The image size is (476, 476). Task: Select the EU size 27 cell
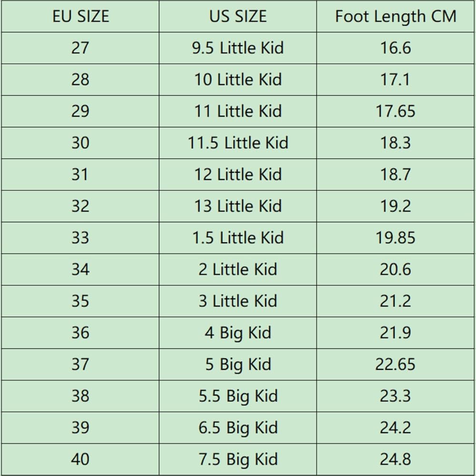tap(80, 48)
